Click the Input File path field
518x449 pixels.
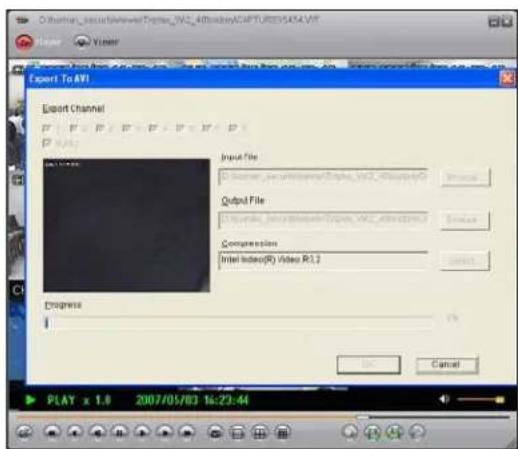tap(323, 177)
